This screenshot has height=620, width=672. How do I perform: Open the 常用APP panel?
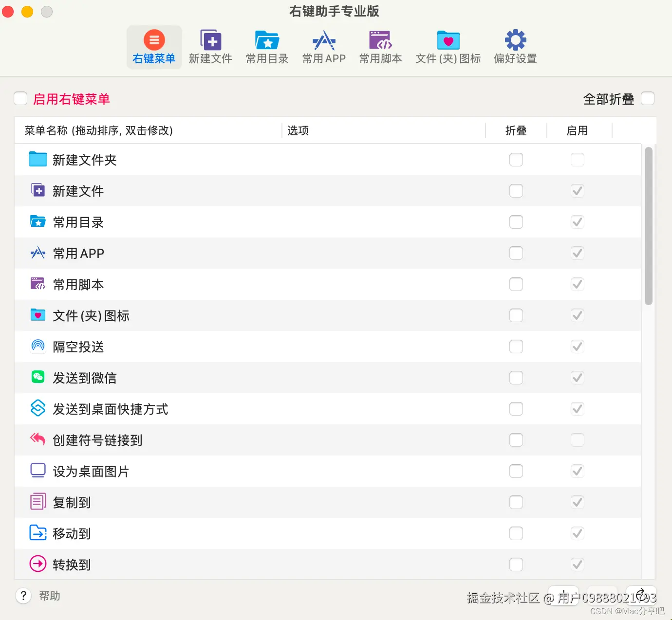[323, 46]
